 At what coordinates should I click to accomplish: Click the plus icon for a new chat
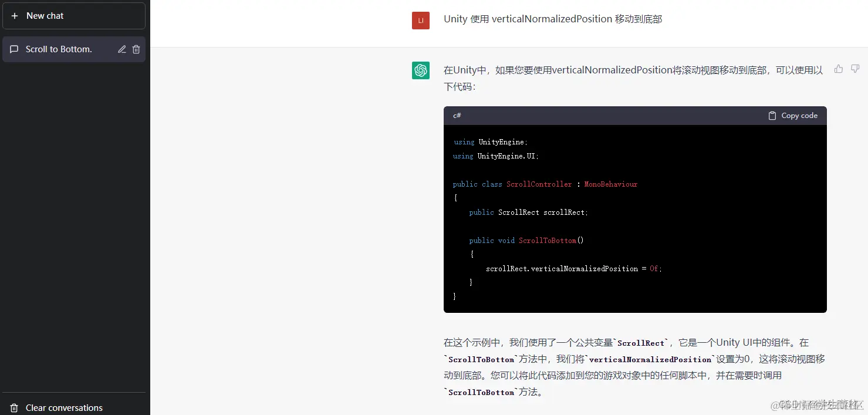(13, 15)
